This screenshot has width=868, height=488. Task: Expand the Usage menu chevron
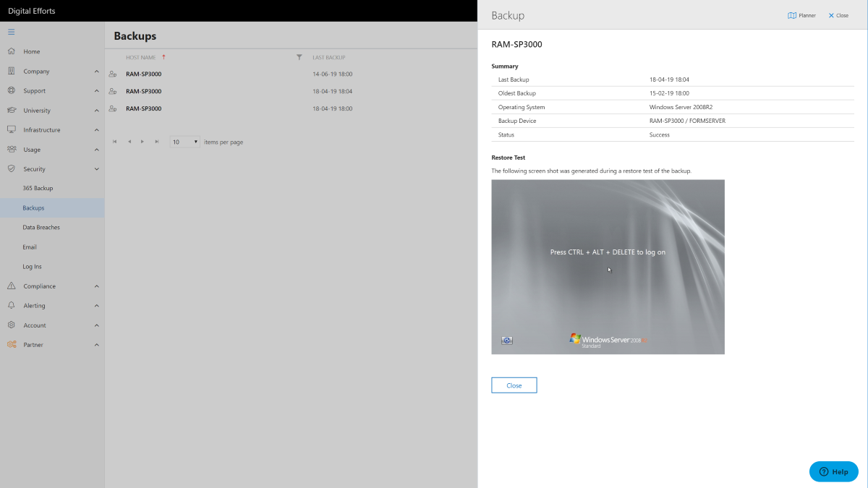[97, 149]
